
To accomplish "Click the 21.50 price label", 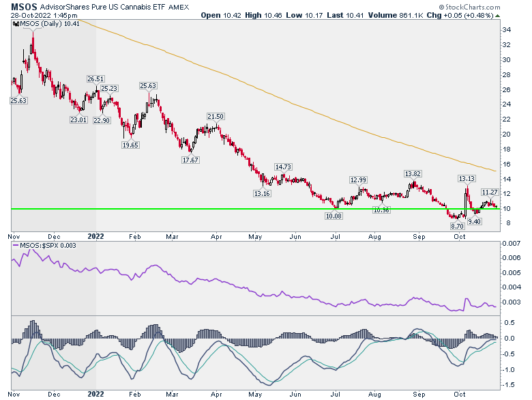I will tap(216, 117).
